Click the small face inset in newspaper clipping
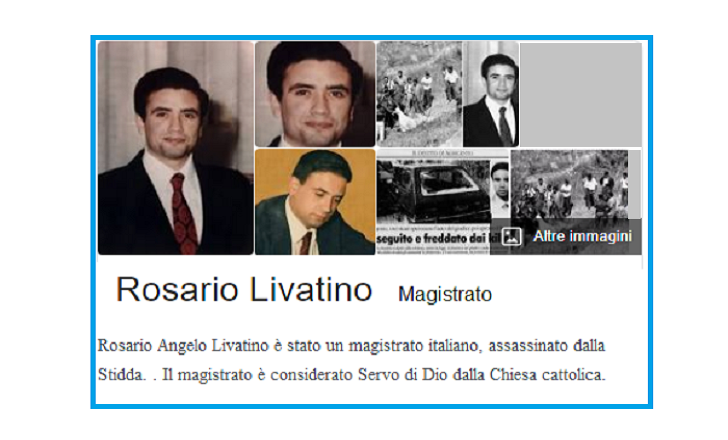Image resolution: width=728 pixels, height=440 pixels. 500,189
